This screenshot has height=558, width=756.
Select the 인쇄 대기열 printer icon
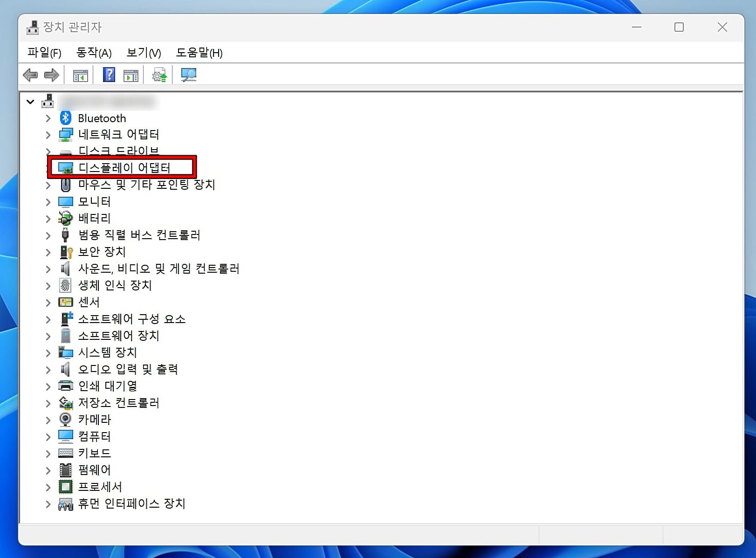[66, 386]
